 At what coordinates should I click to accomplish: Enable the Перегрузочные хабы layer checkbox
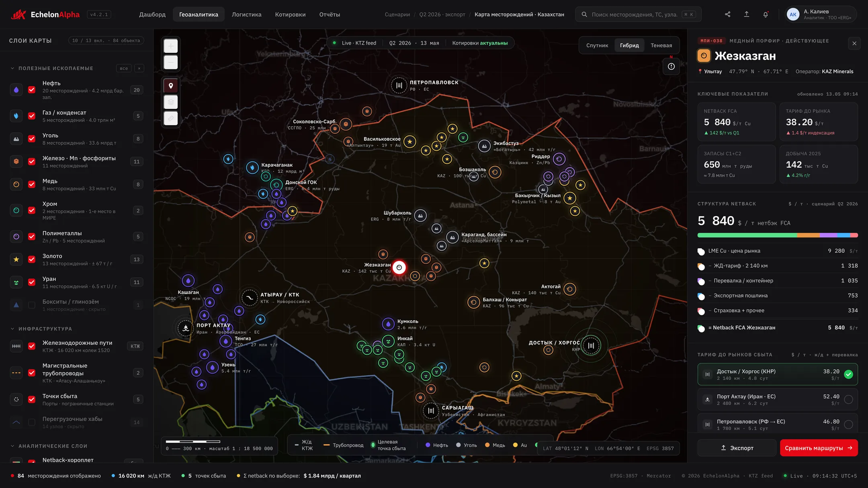click(x=32, y=422)
